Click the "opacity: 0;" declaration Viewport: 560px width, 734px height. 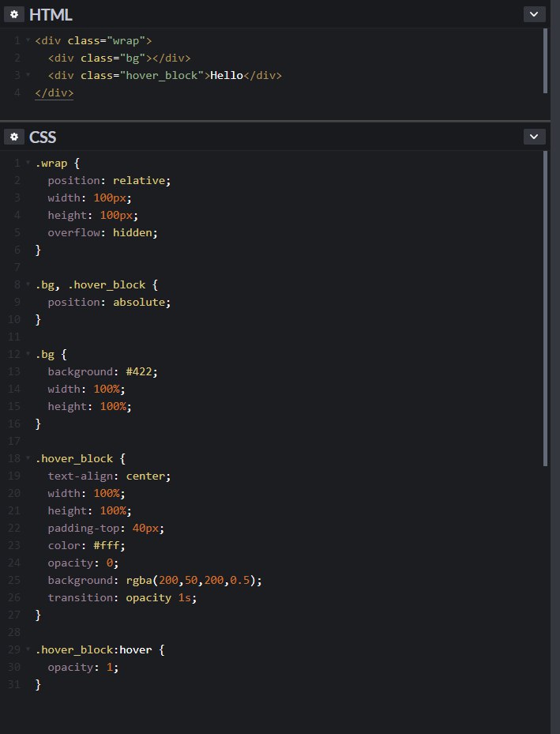[83, 563]
